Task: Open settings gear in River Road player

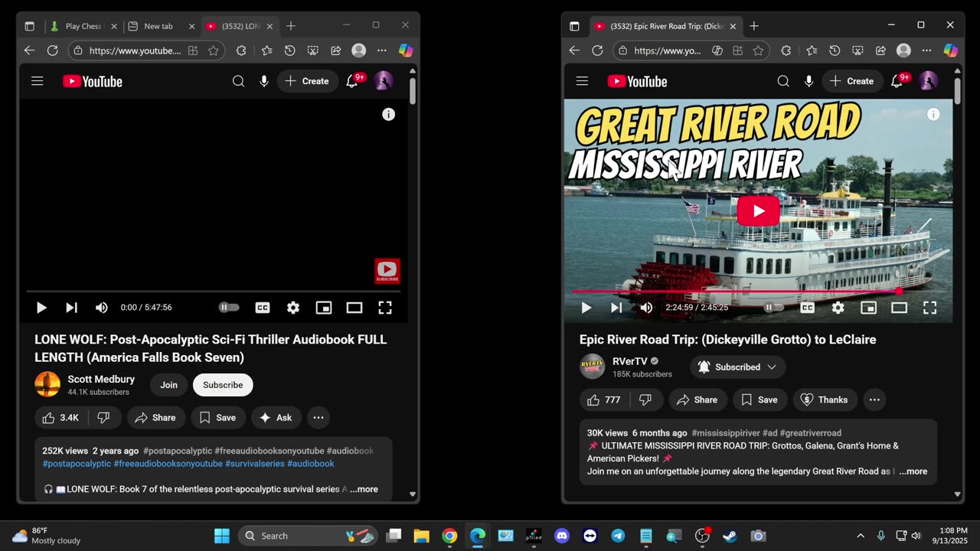Action: click(838, 308)
